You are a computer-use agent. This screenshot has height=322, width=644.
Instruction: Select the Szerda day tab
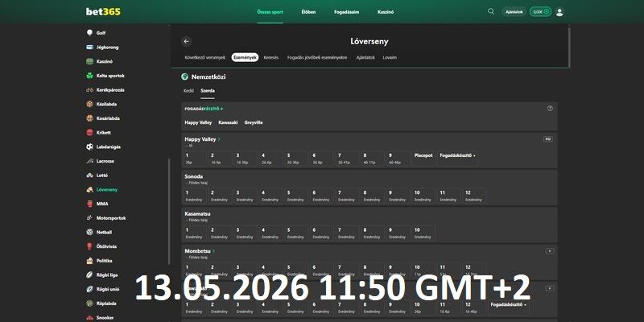pos(208,91)
